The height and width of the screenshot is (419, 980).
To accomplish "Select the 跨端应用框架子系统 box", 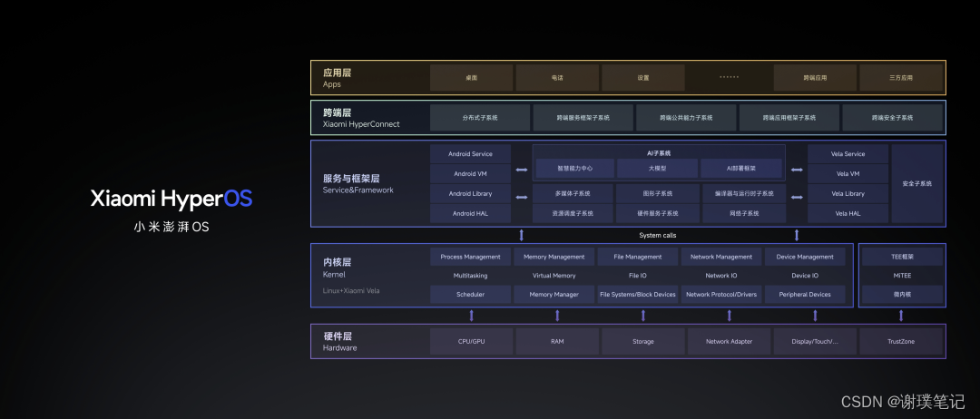I will [x=789, y=117].
